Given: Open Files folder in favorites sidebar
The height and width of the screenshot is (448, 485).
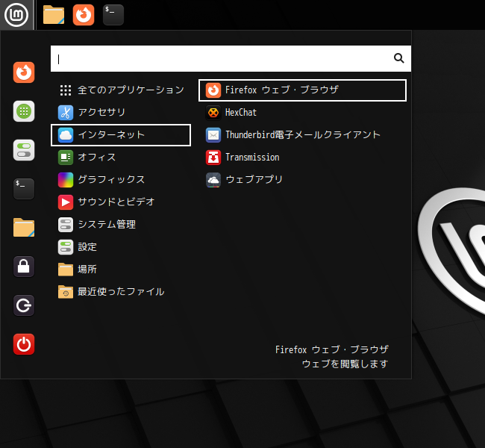Looking at the screenshot, I should pos(24,228).
